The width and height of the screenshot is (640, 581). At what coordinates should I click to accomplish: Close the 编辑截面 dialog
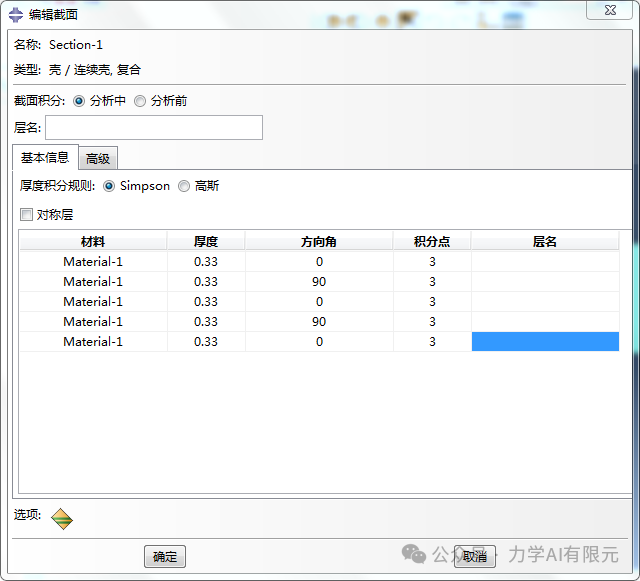click(x=610, y=10)
